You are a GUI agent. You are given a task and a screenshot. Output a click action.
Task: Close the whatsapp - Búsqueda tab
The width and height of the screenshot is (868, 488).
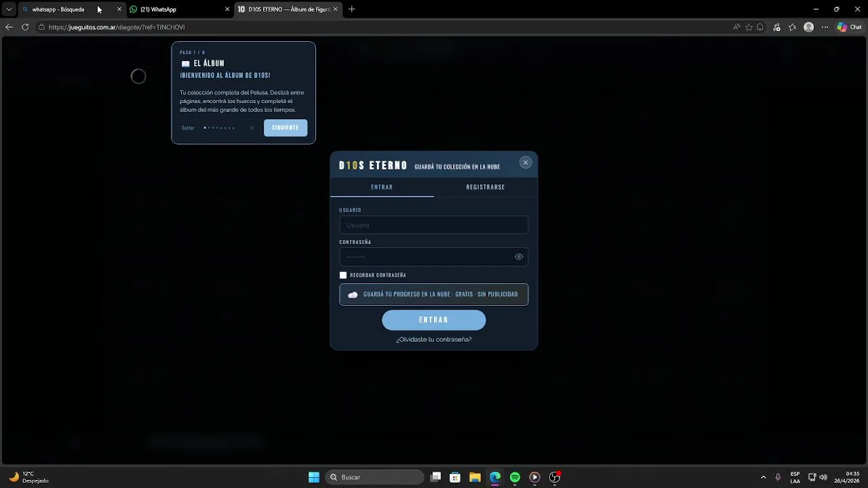tap(119, 9)
